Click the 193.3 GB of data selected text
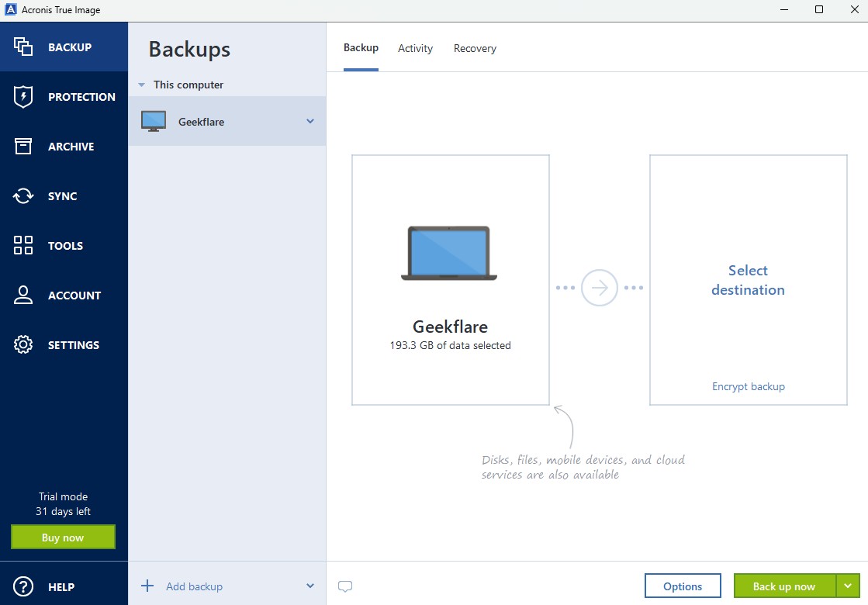Viewport: 868px width, 605px height. [450, 345]
